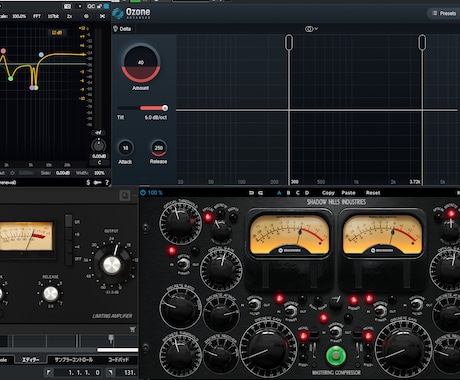Viewport: 460px width, 380px height.
Task: Click the EQ output gain knob
Action: tap(99, 146)
